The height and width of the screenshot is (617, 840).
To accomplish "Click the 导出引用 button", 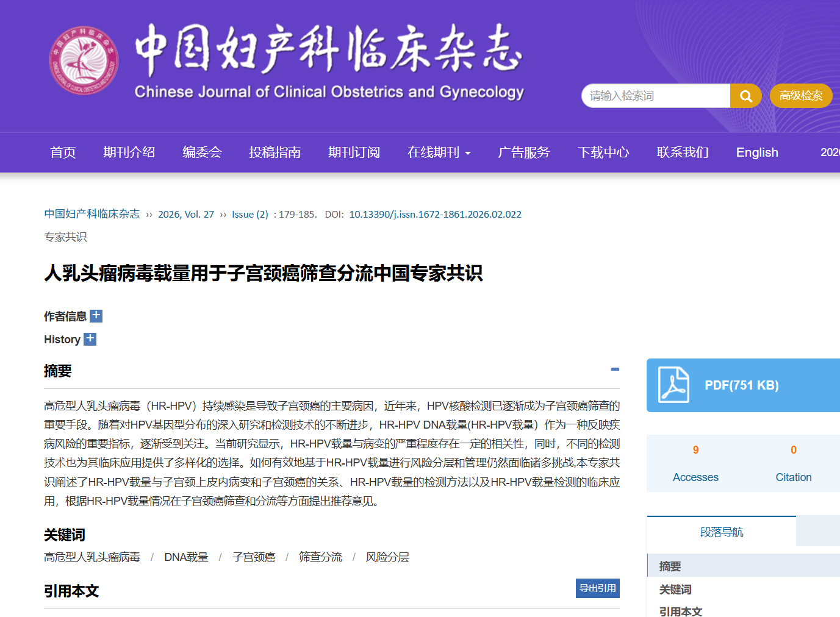I will point(597,588).
